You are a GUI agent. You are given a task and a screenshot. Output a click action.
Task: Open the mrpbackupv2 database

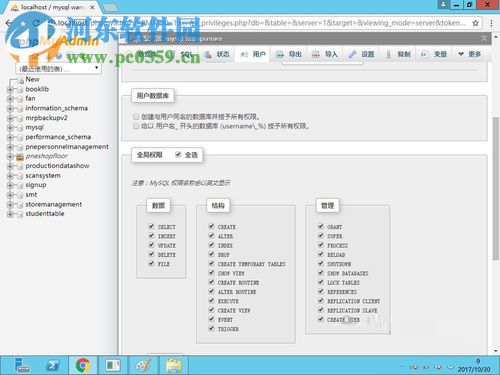click(46, 118)
